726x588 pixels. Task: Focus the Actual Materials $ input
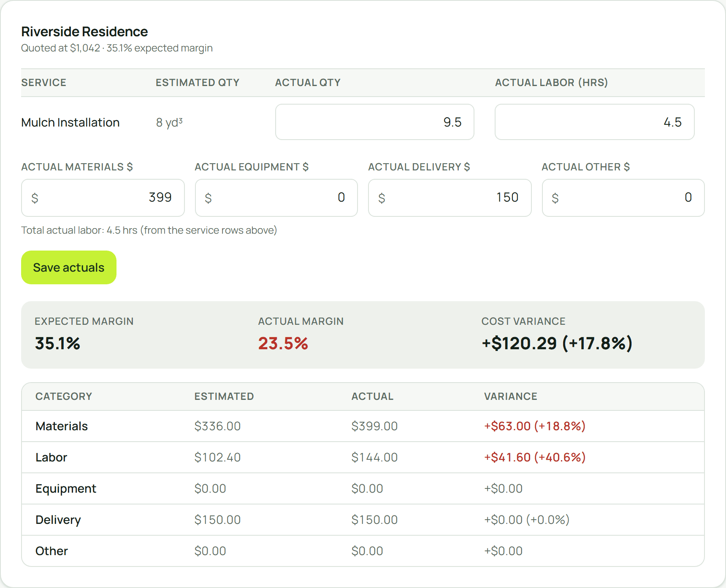click(103, 198)
